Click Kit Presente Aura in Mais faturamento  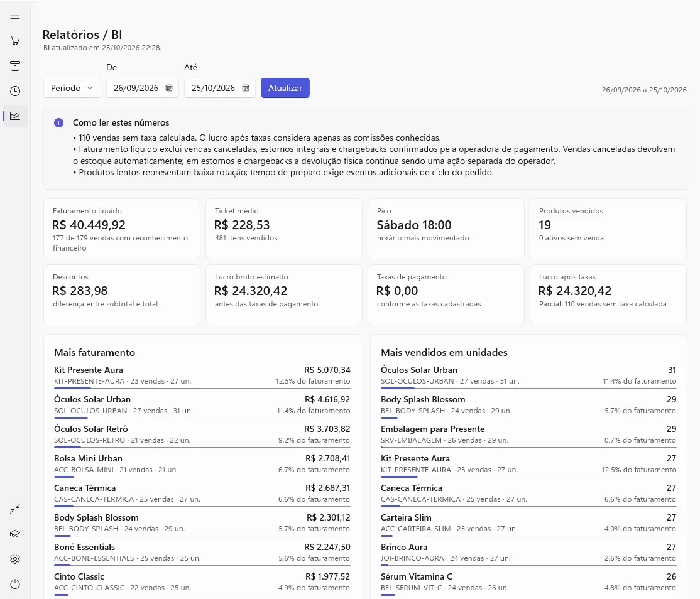tap(202, 375)
